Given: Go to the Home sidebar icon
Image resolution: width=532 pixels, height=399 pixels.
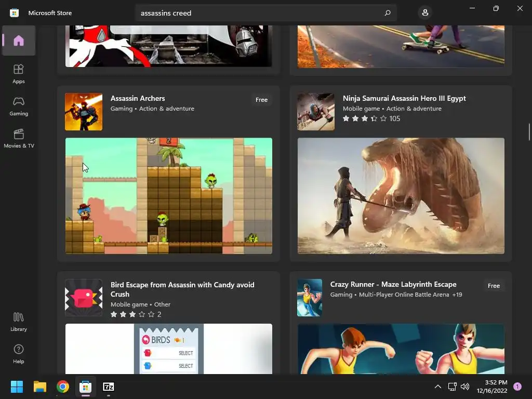Looking at the screenshot, I should [18, 41].
